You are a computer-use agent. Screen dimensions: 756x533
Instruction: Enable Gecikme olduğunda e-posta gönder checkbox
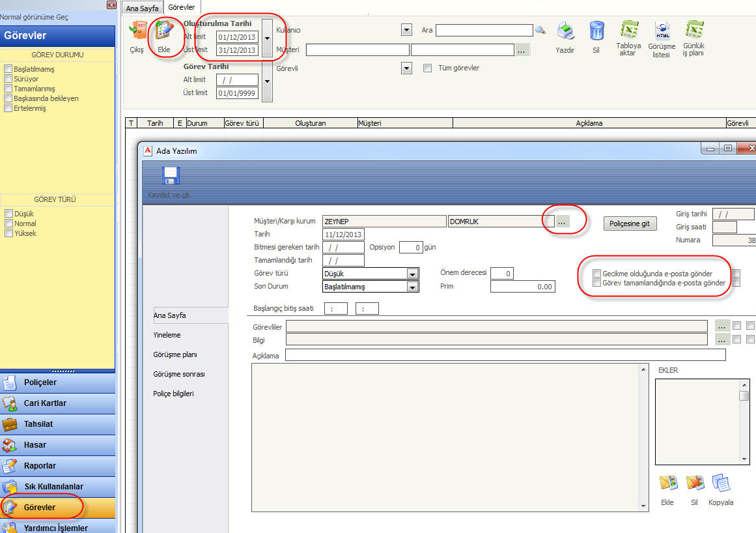[597, 274]
